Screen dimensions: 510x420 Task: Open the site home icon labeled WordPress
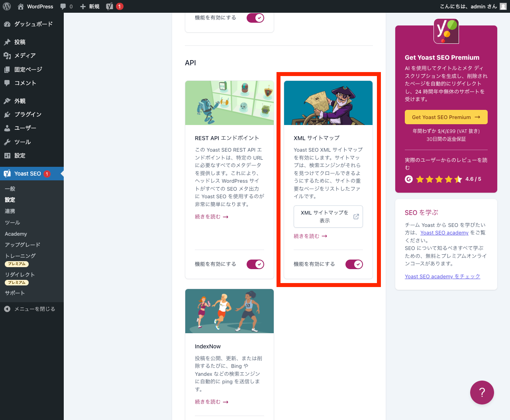point(35,6)
